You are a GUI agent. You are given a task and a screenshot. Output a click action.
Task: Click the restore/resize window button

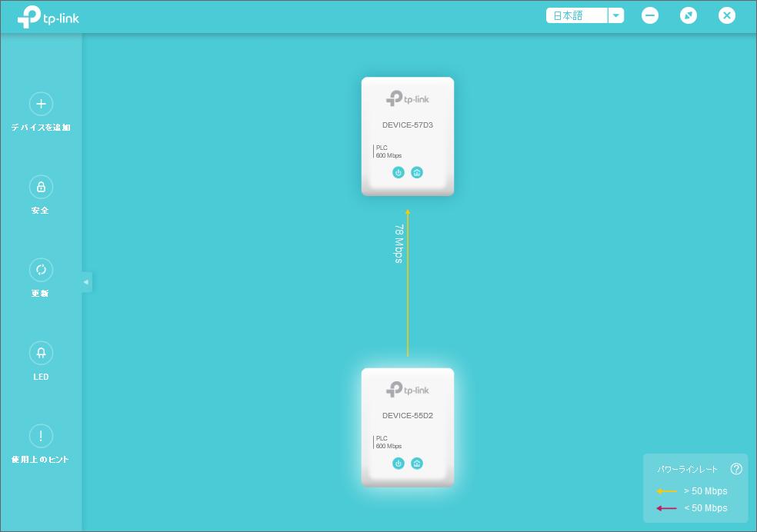(689, 15)
